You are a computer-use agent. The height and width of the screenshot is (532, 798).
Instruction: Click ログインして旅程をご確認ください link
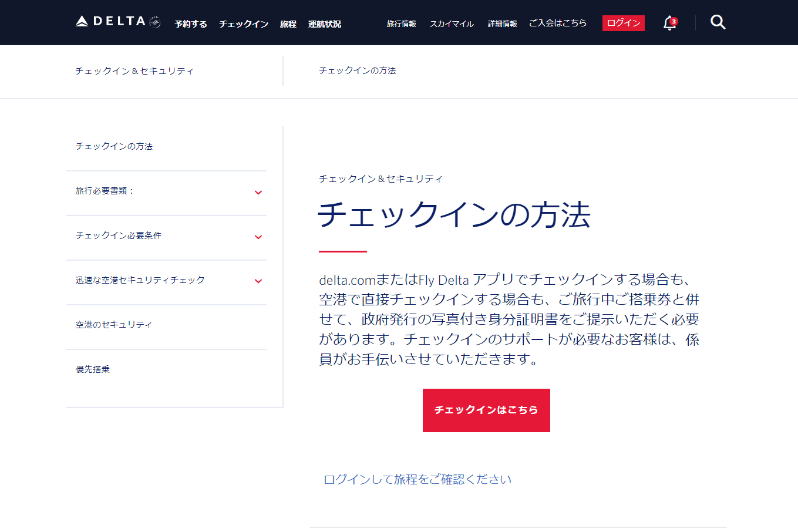[417, 479]
